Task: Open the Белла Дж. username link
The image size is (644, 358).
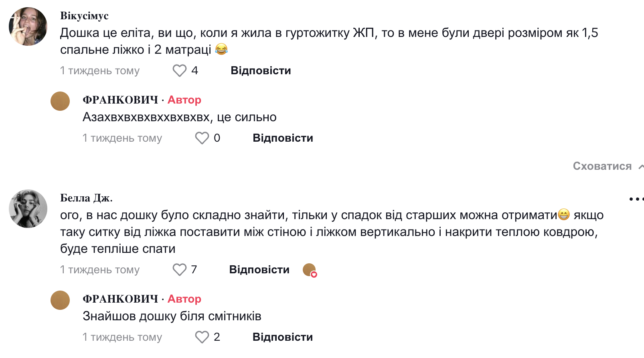Action: point(86,198)
